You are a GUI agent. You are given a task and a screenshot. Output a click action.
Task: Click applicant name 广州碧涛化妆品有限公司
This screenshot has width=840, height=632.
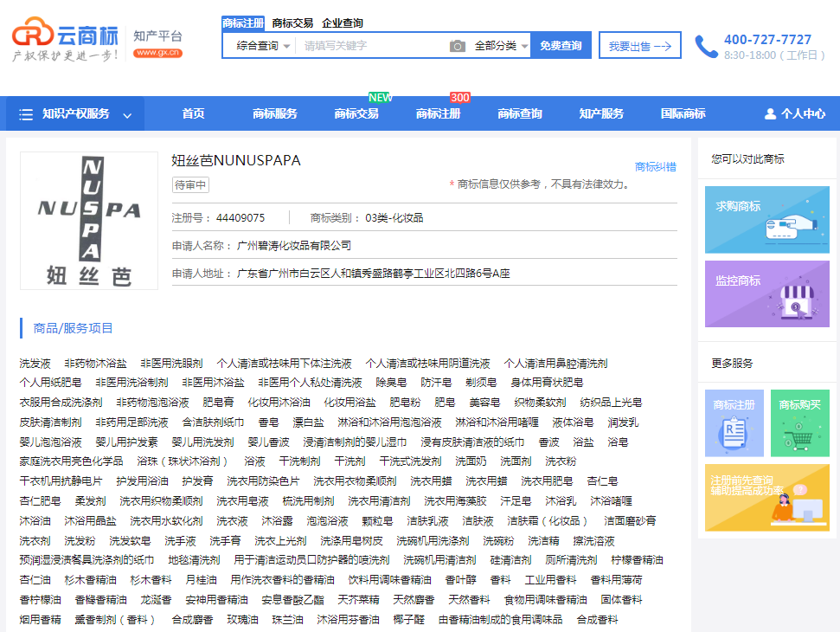pyautogui.click(x=293, y=246)
